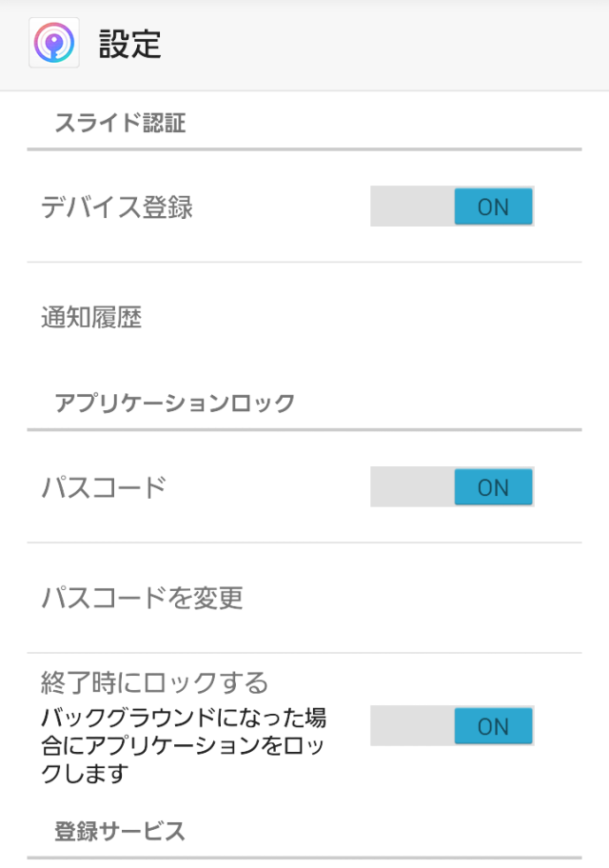Viewport: 609px width, 868px height.
Task: Tap the 終了時にロックする heading
Action: click(x=155, y=682)
